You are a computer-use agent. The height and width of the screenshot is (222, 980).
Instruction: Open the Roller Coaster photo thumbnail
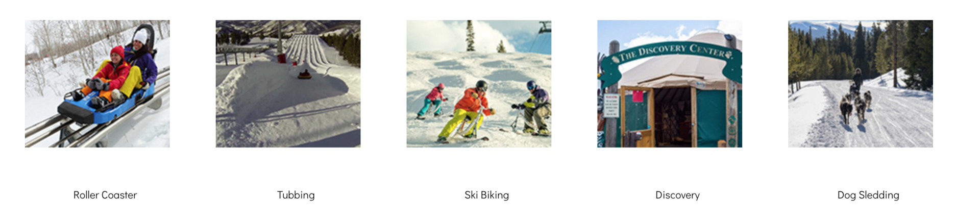(97, 84)
